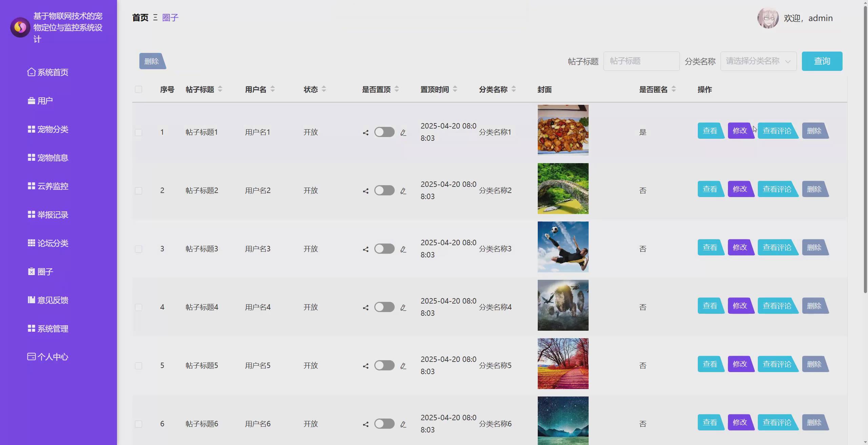Check the select-all header checkbox

[x=138, y=90]
